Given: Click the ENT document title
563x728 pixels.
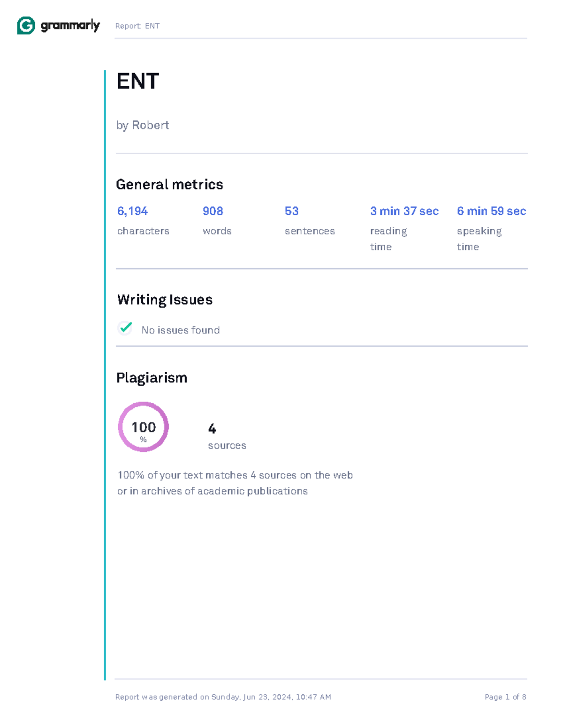Looking at the screenshot, I should click(x=137, y=82).
